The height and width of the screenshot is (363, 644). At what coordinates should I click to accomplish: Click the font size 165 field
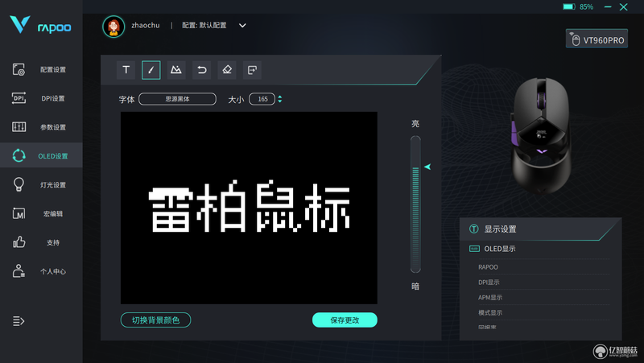pyautogui.click(x=262, y=99)
